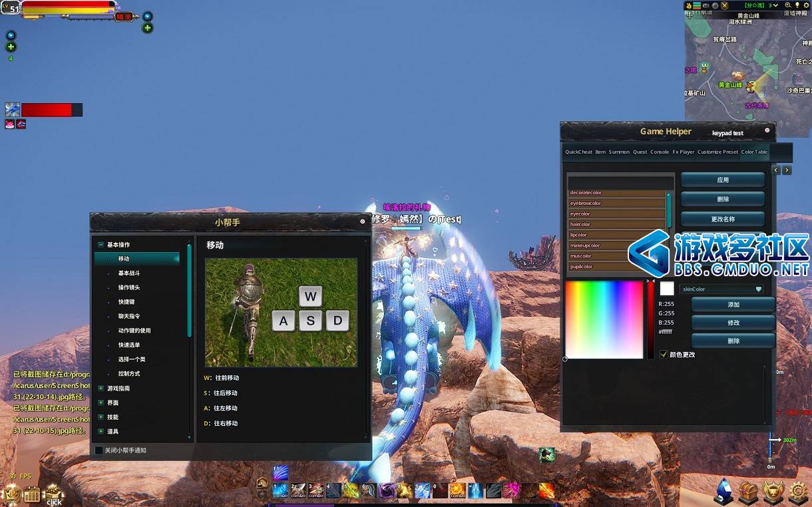Toggle 关闭小帮手通知 checkbox
Screen dimensions: 812x507
[x=99, y=450]
